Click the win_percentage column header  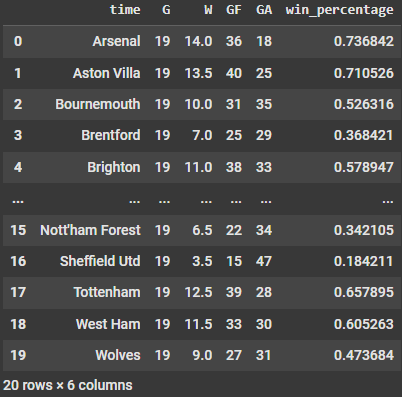click(x=339, y=10)
